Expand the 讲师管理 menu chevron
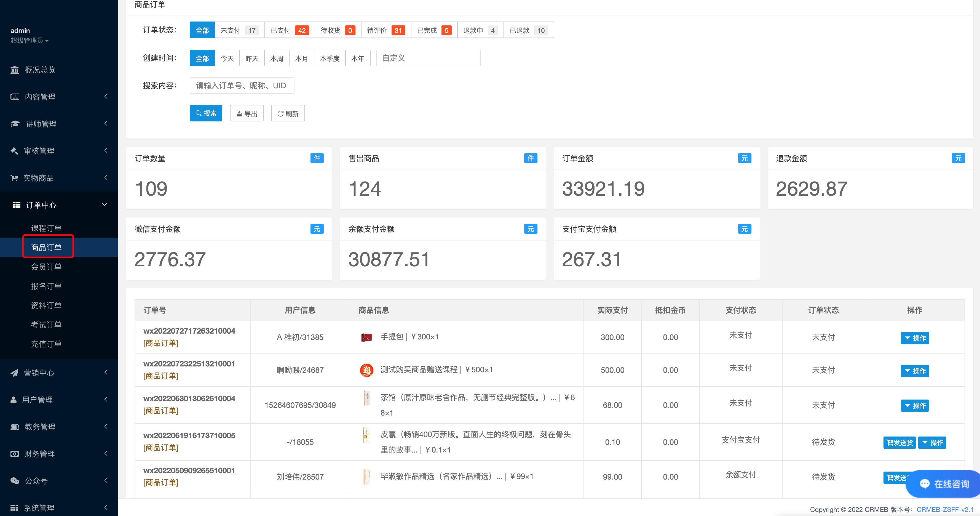The height and width of the screenshot is (516, 980). pos(106,123)
